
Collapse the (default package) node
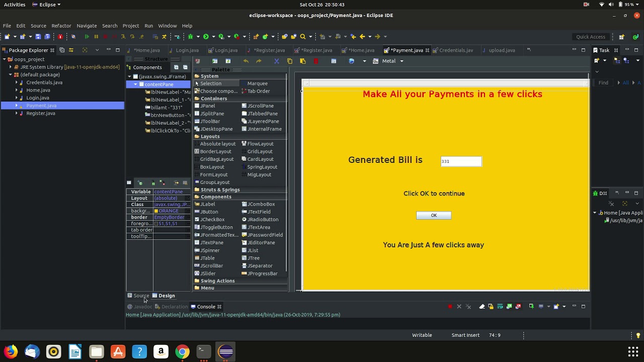point(10,75)
